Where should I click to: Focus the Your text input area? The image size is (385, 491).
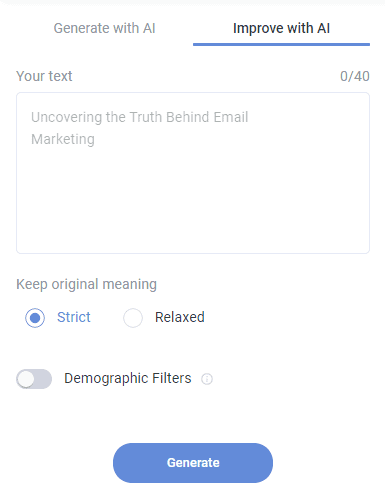point(193,173)
